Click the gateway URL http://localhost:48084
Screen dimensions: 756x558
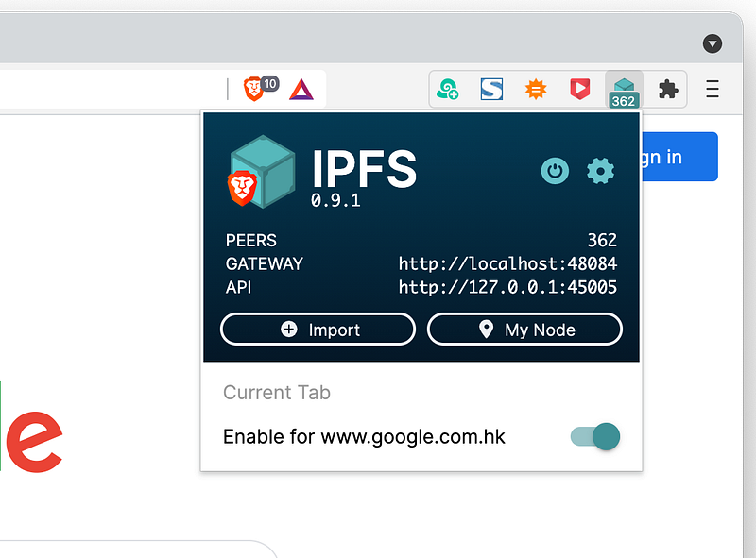[507, 263]
